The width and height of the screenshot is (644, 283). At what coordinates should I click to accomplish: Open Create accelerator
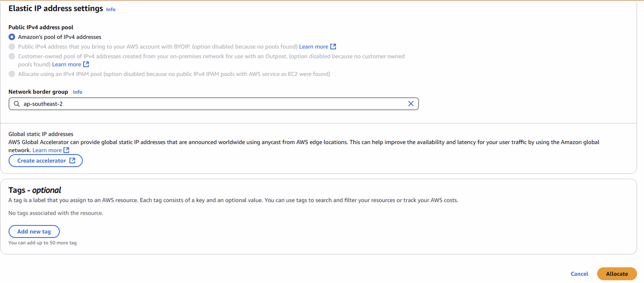[42, 161]
